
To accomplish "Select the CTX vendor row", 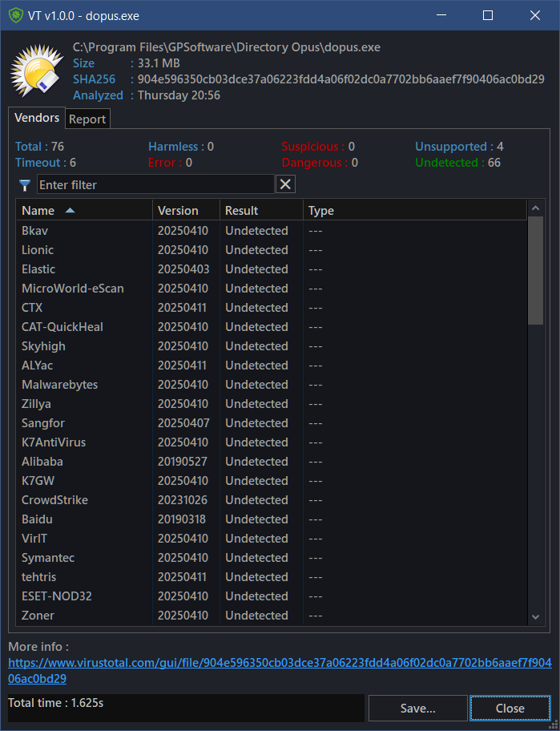I will click(272, 308).
